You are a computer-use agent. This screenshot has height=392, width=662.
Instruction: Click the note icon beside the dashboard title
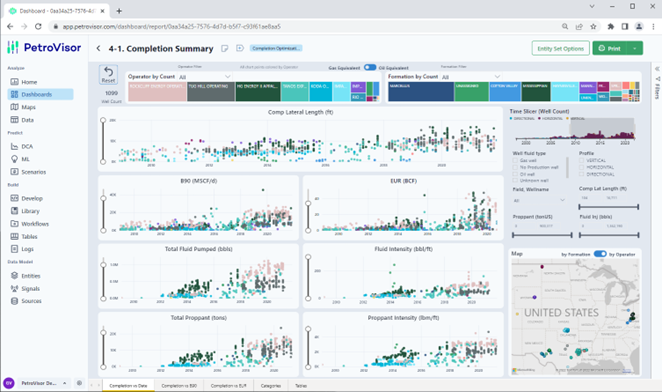(225, 48)
